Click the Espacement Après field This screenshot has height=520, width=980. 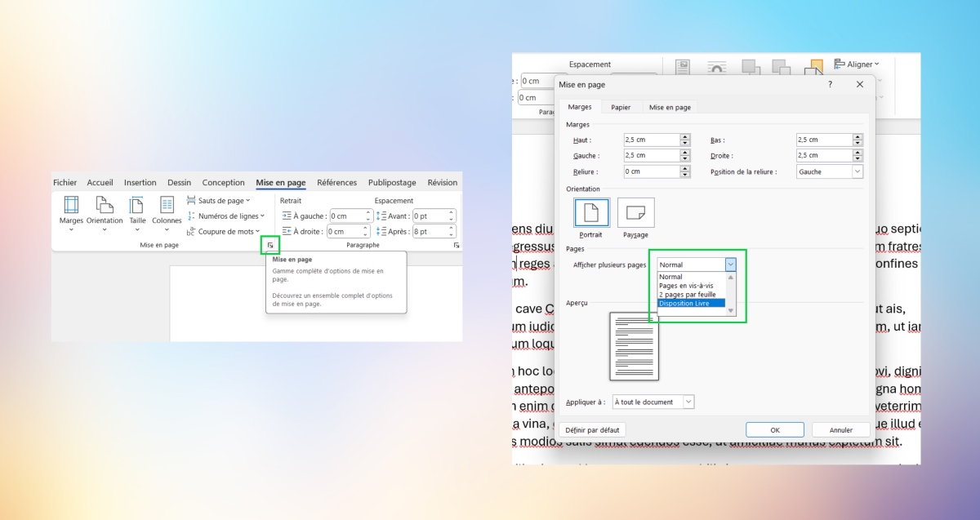click(x=434, y=232)
